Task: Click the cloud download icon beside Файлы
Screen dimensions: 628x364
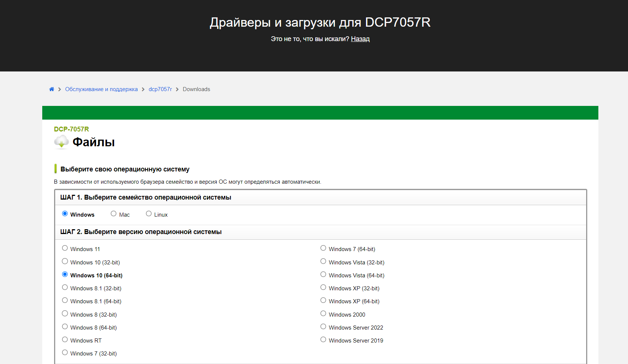Action: (62, 142)
